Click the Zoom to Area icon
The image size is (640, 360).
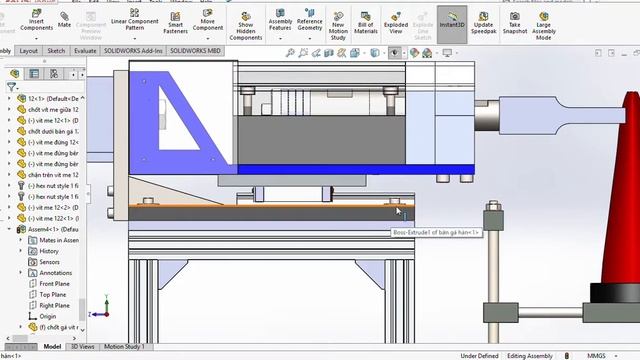click(303, 53)
